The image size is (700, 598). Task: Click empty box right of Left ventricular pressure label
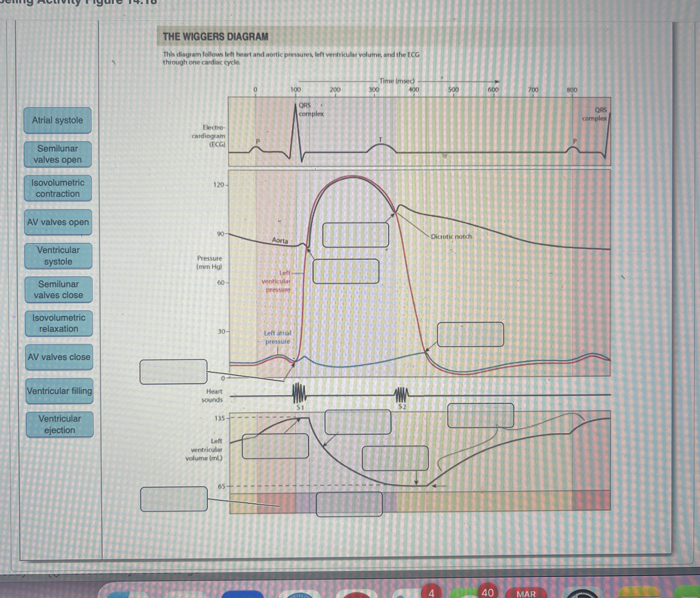click(346, 271)
